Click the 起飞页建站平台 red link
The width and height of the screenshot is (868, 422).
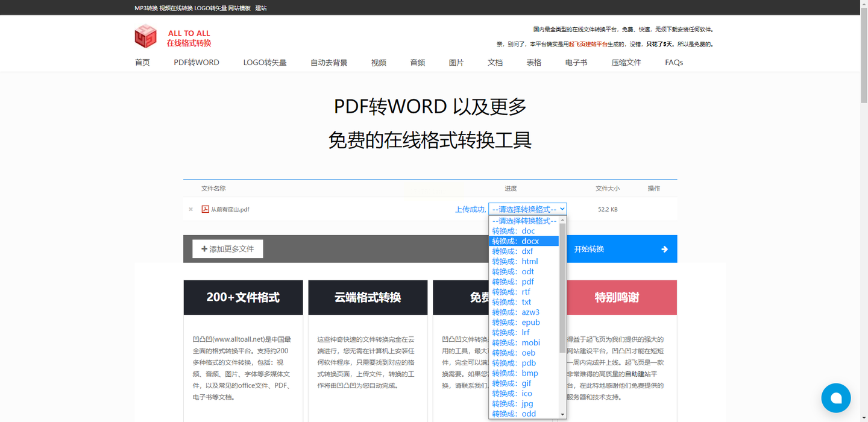[x=588, y=44]
